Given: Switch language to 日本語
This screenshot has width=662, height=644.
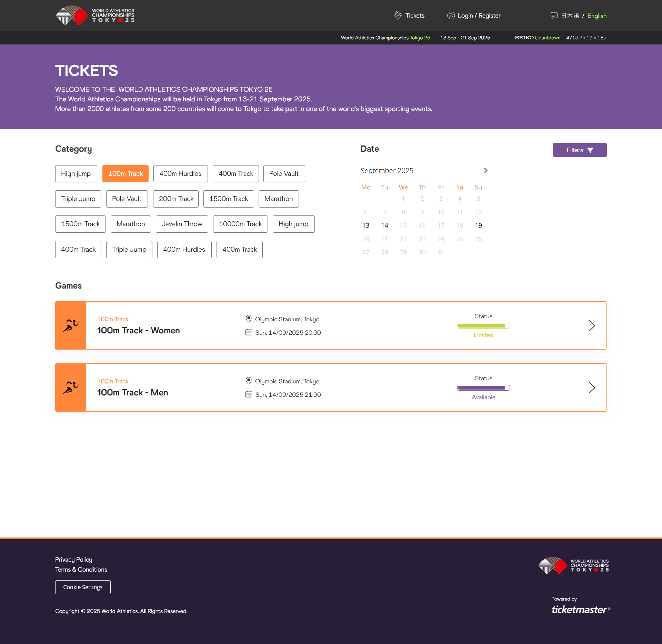Looking at the screenshot, I should click(x=570, y=16).
